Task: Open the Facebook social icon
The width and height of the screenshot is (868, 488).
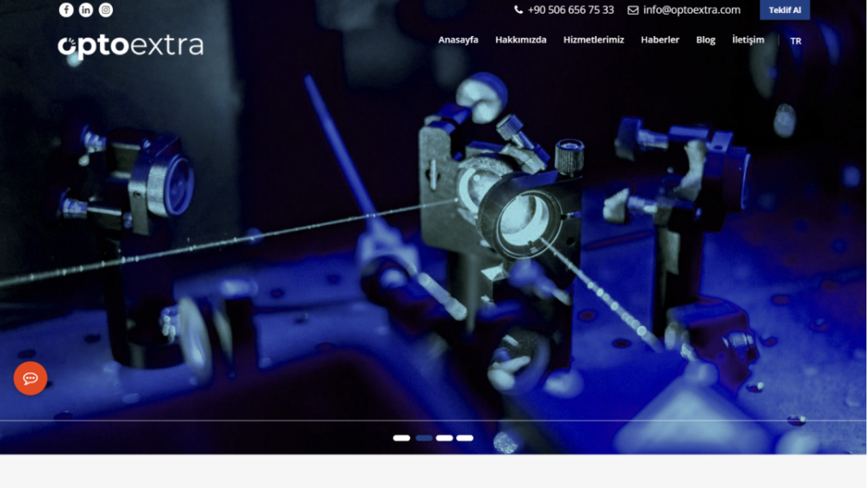Action: (66, 10)
